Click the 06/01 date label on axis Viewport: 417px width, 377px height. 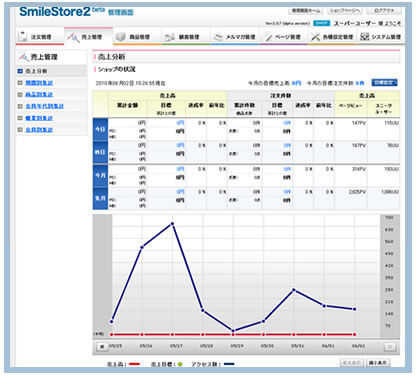point(328,346)
